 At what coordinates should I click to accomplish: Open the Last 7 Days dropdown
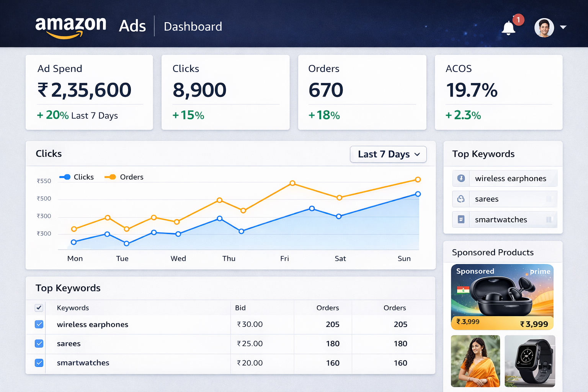(x=388, y=154)
